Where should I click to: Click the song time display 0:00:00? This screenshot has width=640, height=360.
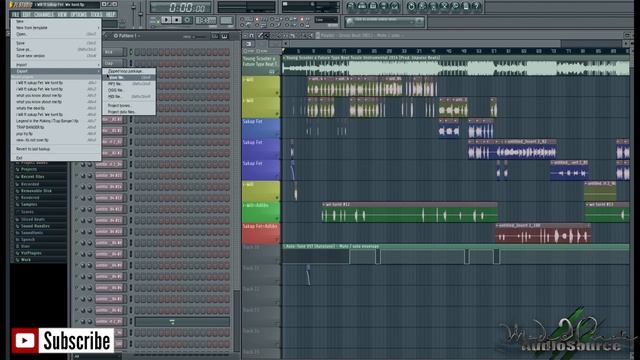pyautogui.click(x=181, y=7)
